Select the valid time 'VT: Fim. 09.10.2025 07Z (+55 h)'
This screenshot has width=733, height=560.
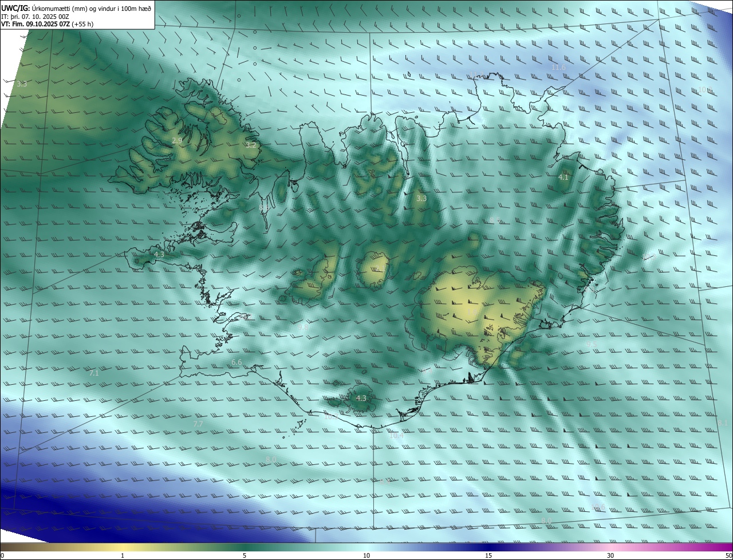tap(48, 24)
